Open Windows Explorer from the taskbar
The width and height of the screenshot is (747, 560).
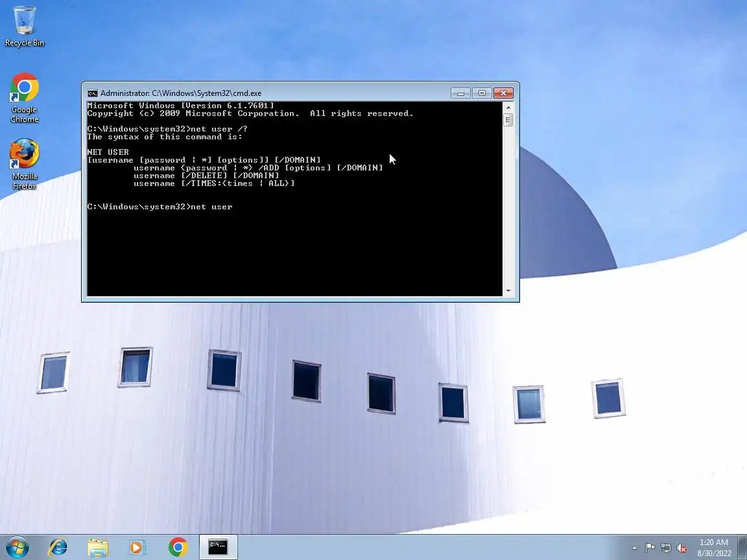[x=98, y=547]
